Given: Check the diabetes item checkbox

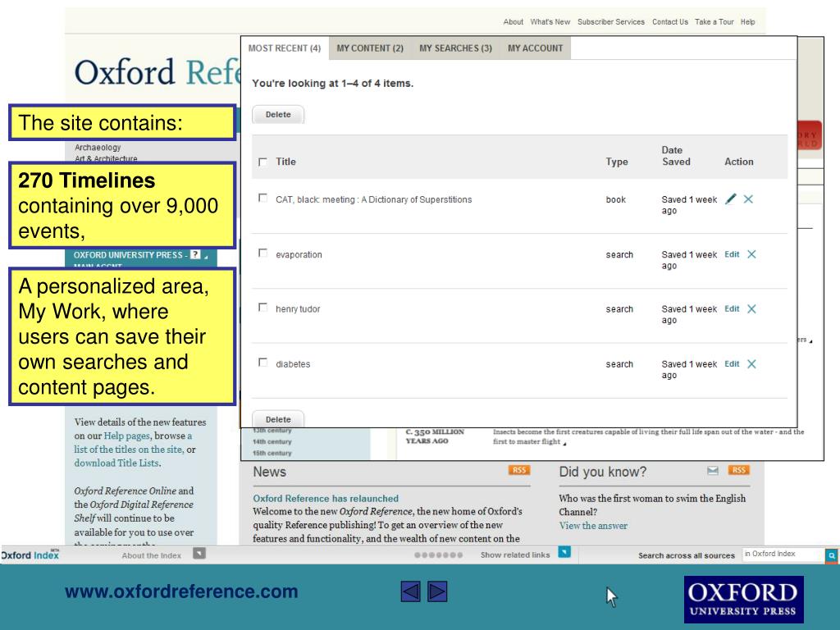Looking at the screenshot, I should pos(262,363).
